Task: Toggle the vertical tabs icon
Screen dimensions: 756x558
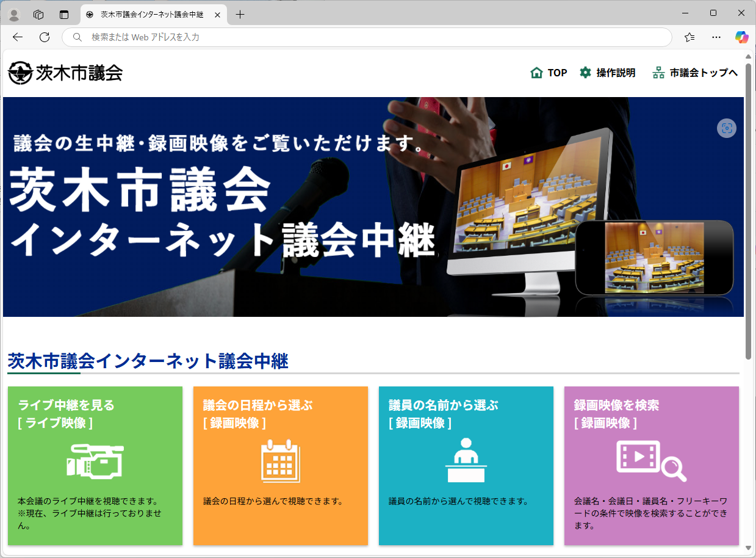Action: 64,15
